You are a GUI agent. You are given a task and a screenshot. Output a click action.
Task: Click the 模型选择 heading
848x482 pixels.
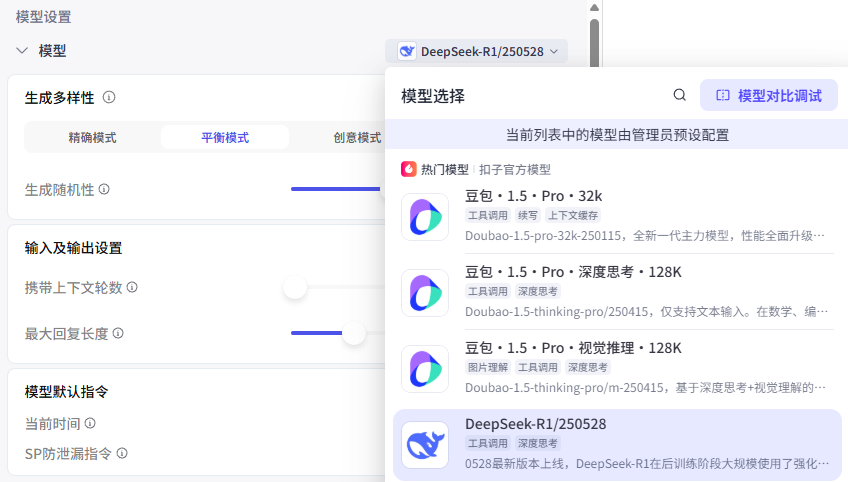point(433,96)
